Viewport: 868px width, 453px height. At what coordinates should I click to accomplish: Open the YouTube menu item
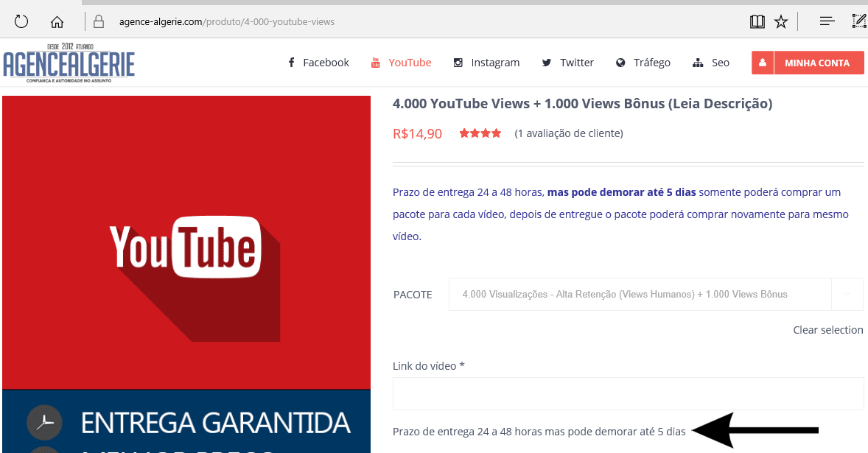tap(402, 63)
